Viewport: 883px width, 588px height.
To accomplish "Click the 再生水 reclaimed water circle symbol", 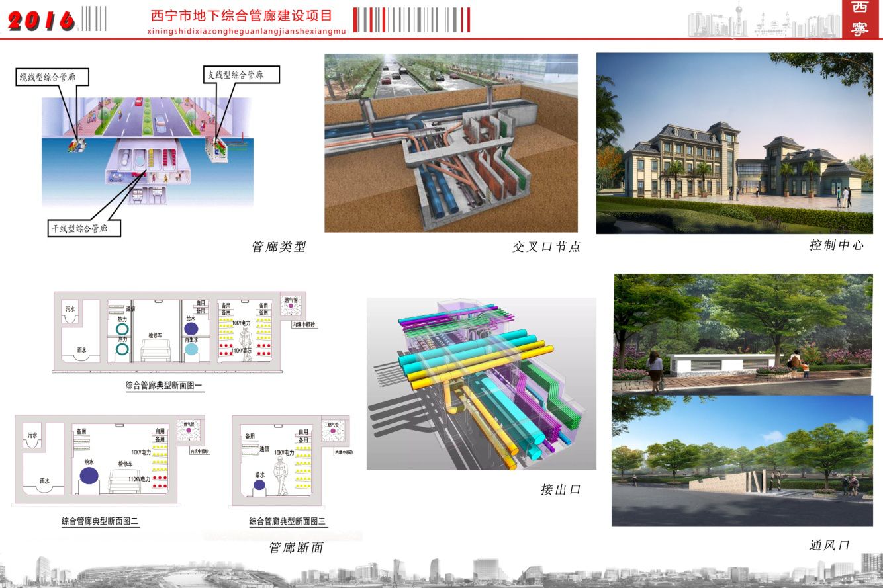I will 191,349.
